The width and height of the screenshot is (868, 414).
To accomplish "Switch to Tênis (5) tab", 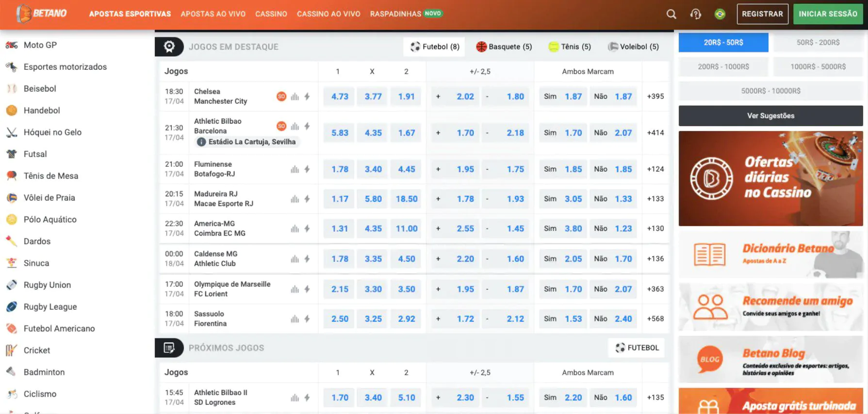I will (x=570, y=47).
